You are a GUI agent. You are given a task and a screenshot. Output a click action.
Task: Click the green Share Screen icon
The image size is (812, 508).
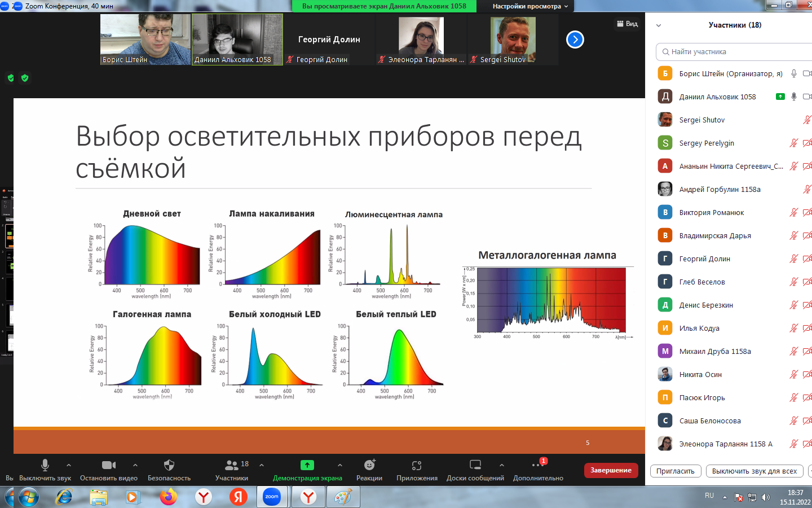[307, 465]
